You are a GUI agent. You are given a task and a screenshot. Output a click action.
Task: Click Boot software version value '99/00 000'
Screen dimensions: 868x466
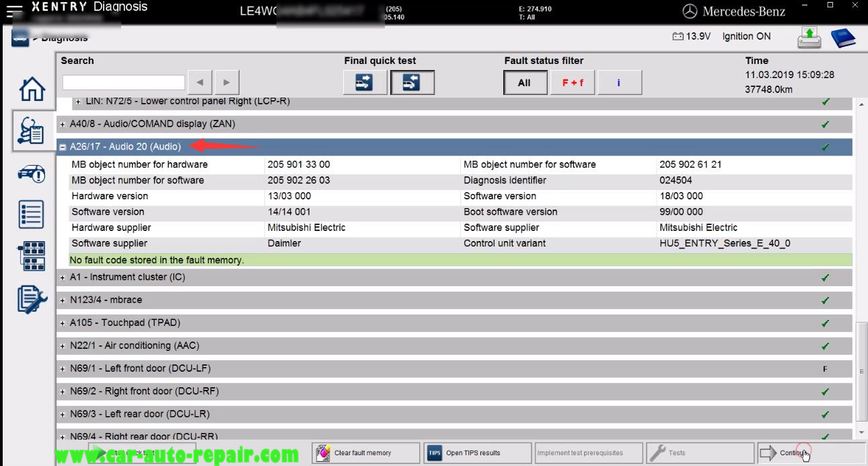pos(682,211)
